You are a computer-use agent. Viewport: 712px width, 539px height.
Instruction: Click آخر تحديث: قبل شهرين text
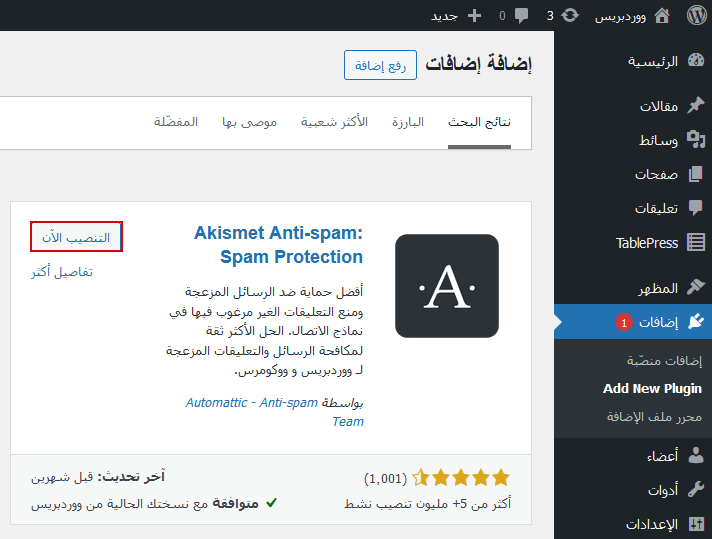pos(98,476)
